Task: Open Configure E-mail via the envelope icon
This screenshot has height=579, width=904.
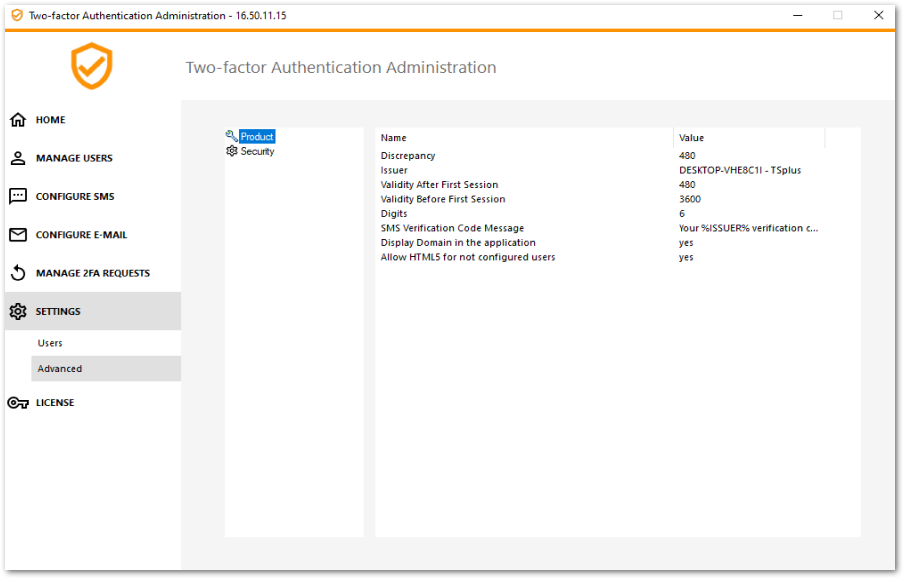Action: click(x=19, y=234)
